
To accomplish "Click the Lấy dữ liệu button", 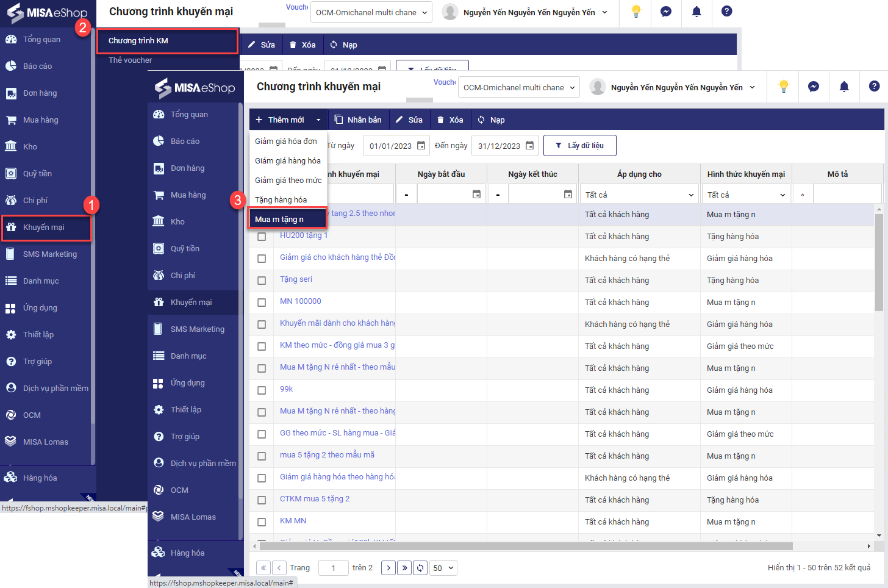I will pos(579,146).
